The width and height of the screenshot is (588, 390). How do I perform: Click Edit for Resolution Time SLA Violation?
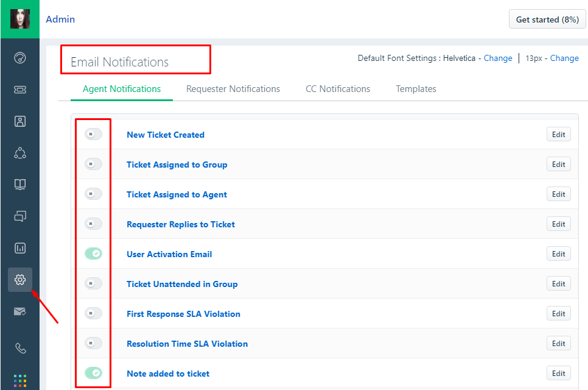pyautogui.click(x=558, y=344)
